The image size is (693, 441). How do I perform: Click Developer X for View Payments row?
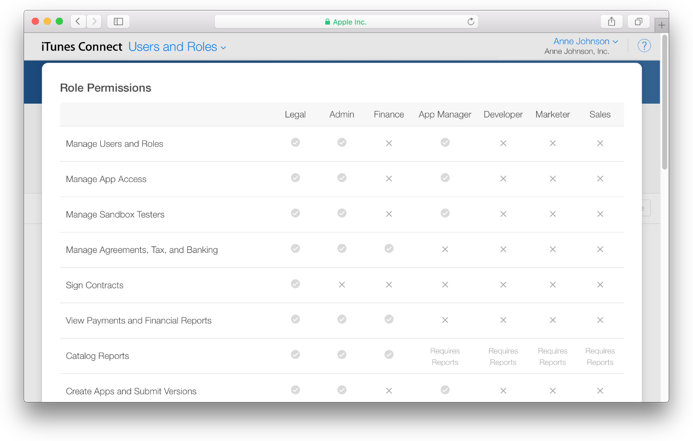503,320
